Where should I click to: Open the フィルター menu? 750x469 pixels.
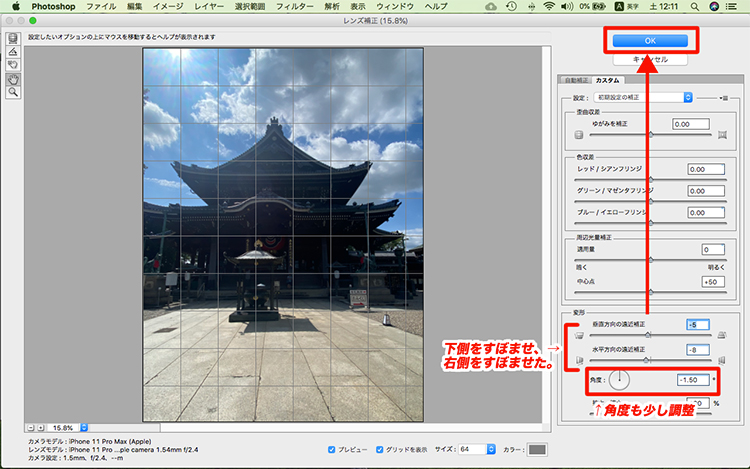295,7
